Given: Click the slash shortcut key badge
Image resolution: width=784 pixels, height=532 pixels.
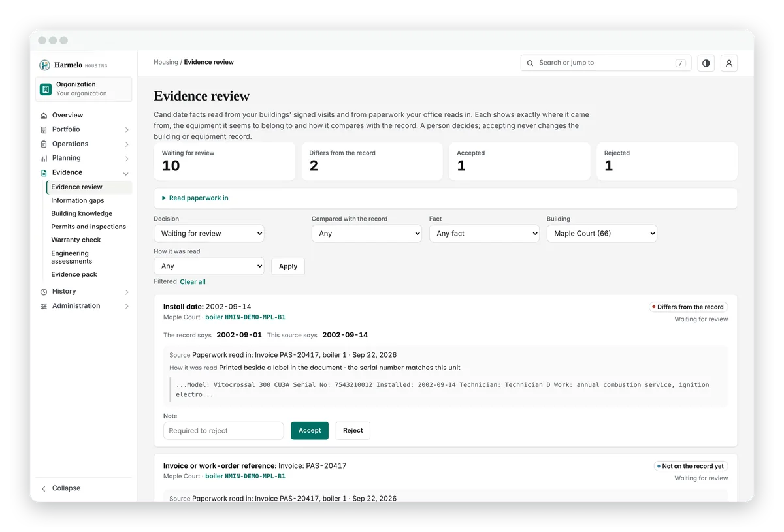Looking at the screenshot, I should 681,63.
